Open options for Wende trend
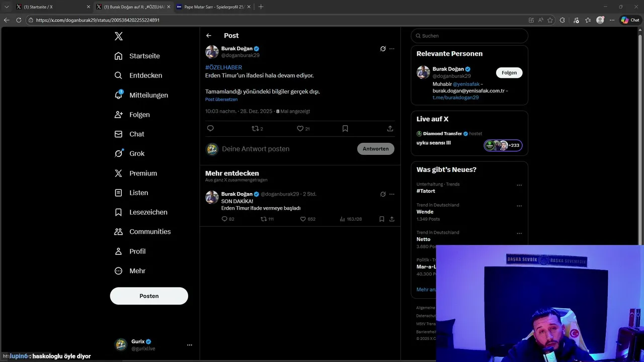644x362 pixels. point(519,206)
